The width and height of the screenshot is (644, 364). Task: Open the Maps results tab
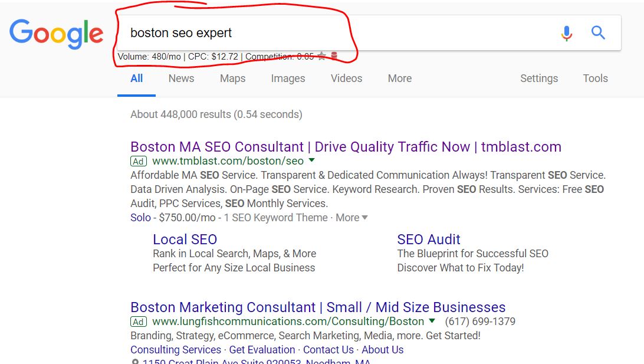pyautogui.click(x=232, y=78)
